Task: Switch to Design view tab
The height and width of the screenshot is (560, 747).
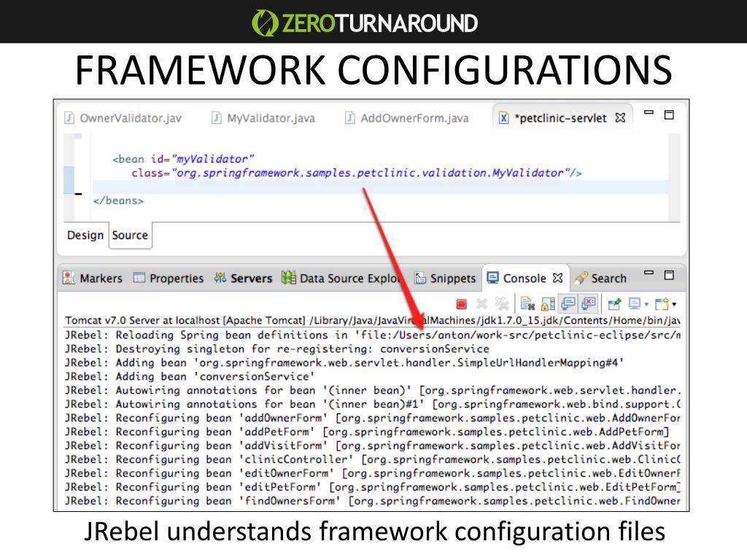Action: (85, 236)
